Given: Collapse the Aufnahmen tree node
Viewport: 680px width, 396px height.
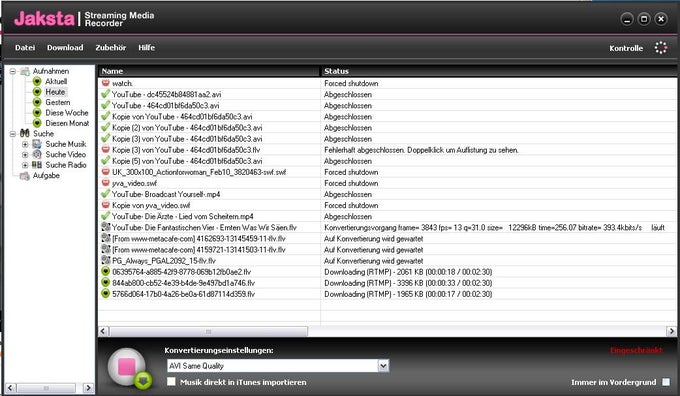Looking at the screenshot, I should coord(13,71).
